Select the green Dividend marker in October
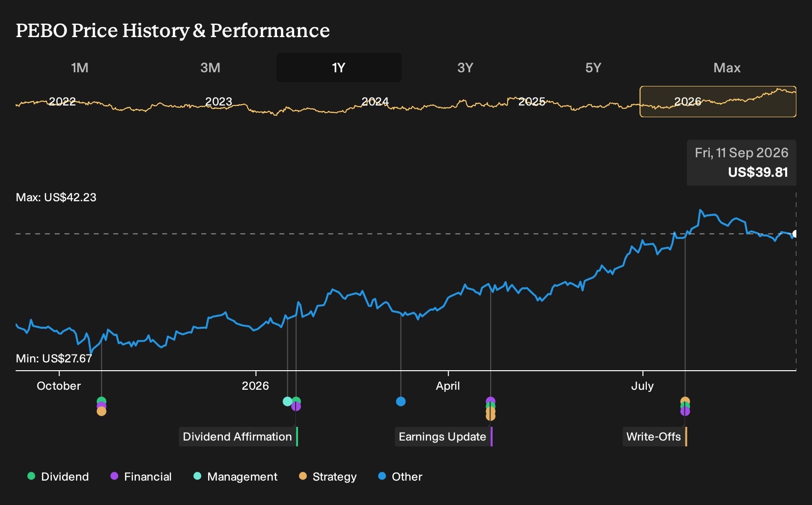This screenshot has width=812, height=505. 101,400
